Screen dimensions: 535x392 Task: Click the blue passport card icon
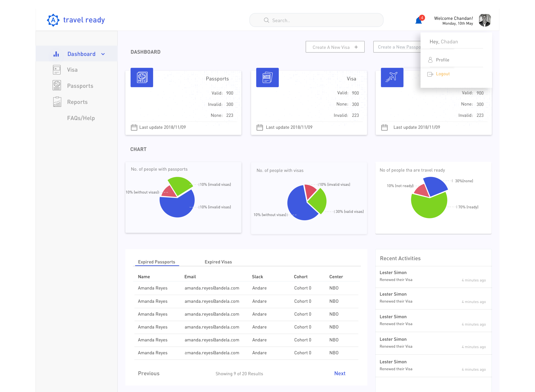click(x=142, y=78)
